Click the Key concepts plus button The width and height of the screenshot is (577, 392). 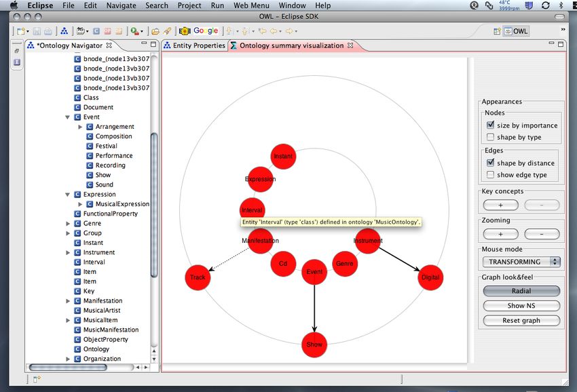coord(500,205)
